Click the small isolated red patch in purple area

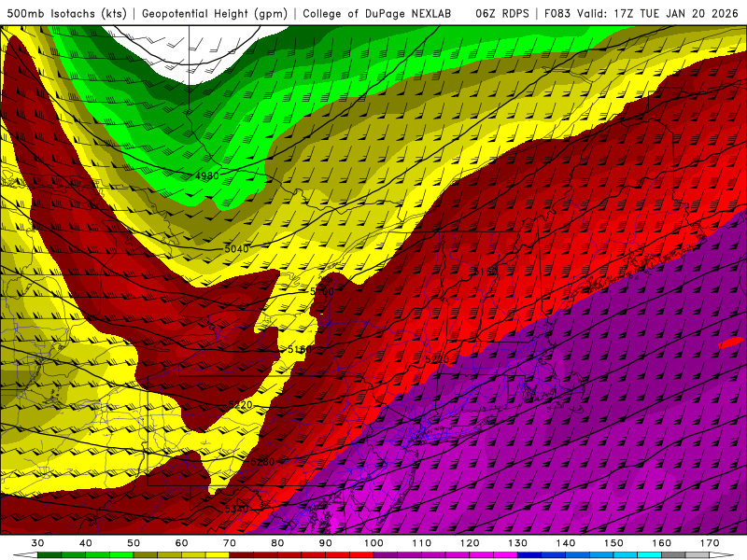point(731,343)
